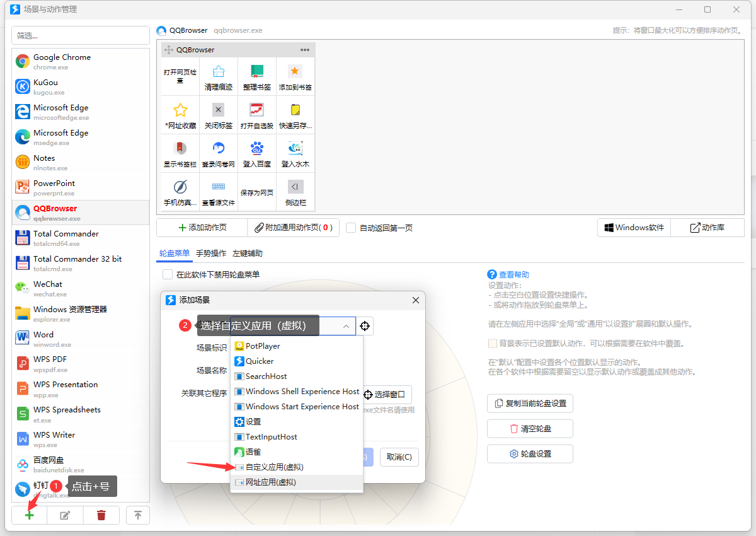The width and height of the screenshot is (756, 536).
Task: Select Windows Start Experience Host option
Action: click(297, 407)
